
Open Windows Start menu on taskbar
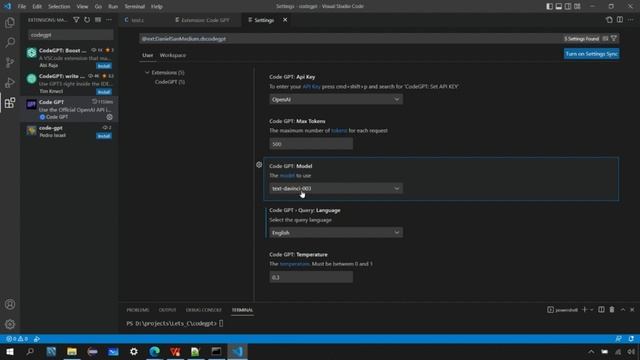point(10,351)
